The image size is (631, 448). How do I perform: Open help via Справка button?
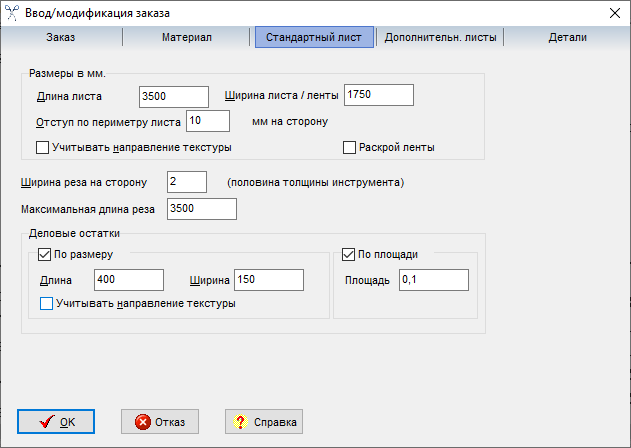click(263, 422)
